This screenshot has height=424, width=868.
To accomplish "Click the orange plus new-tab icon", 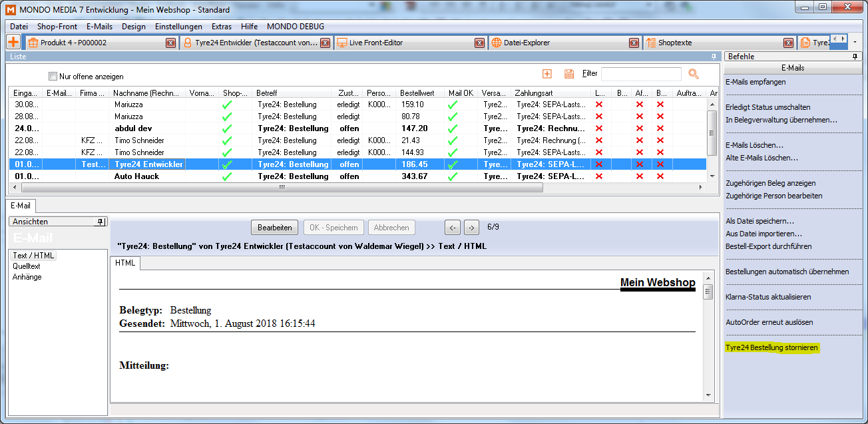I will point(13,42).
